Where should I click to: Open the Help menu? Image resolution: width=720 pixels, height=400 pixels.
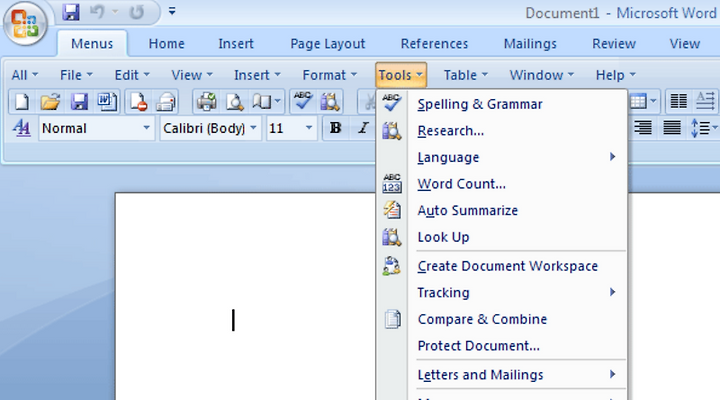(x=616, y=75)
